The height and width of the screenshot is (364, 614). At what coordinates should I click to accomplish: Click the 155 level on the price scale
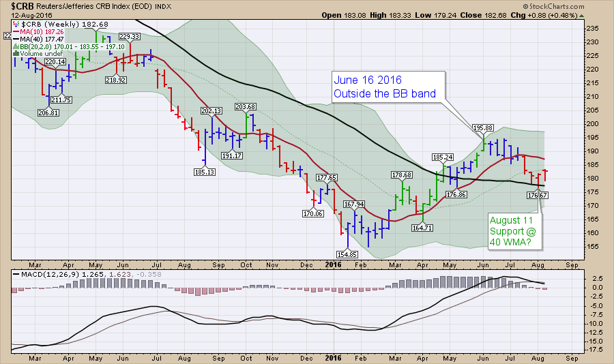coord(592,246)
